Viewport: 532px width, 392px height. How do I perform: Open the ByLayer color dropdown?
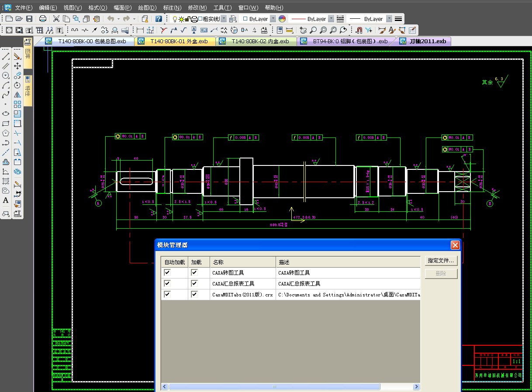click(273, 19)
